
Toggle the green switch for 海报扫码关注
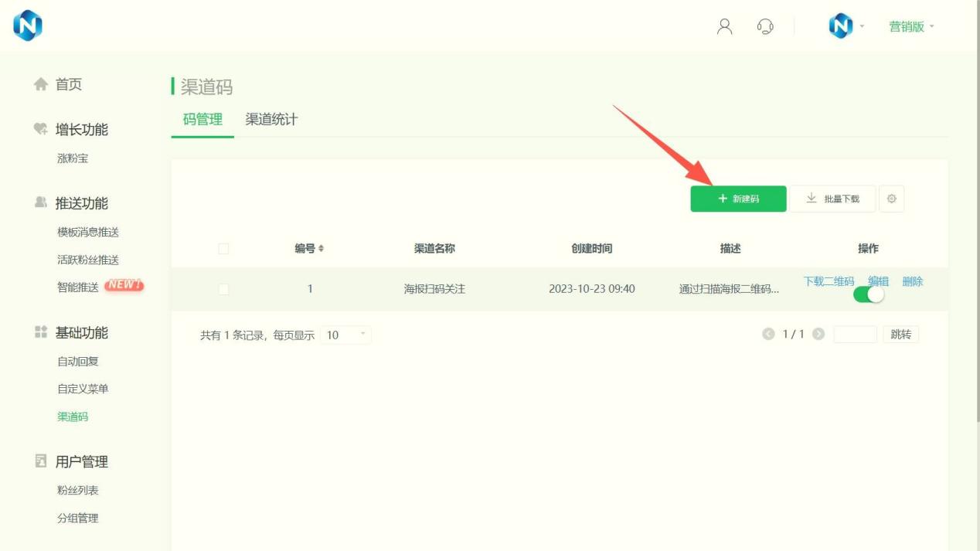(x=869, y=294)
